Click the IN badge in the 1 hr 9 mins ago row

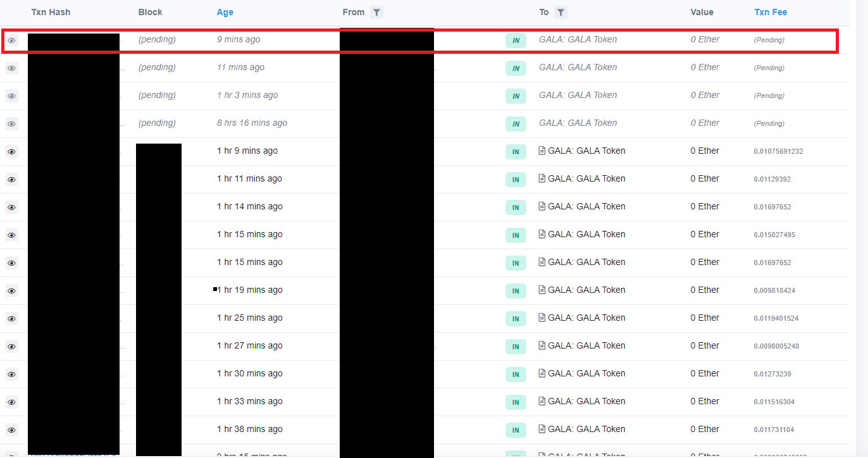516,152
